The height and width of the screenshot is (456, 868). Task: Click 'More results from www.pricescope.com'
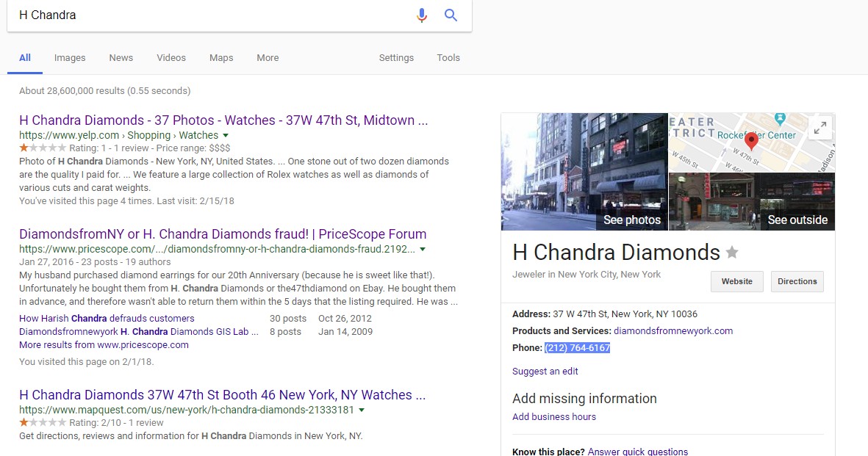[104, 345]
